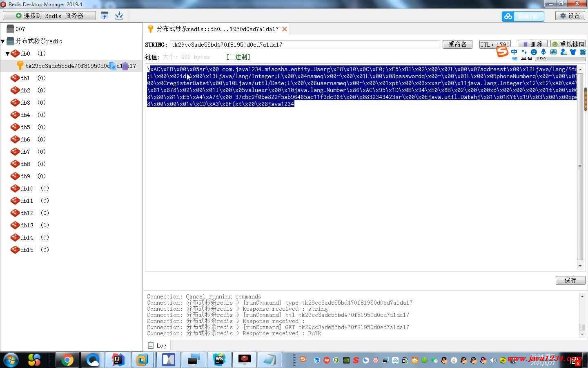Click the export connections icon
The height and width of the screenshot is (368, 588).
click(x=119, y=16)
